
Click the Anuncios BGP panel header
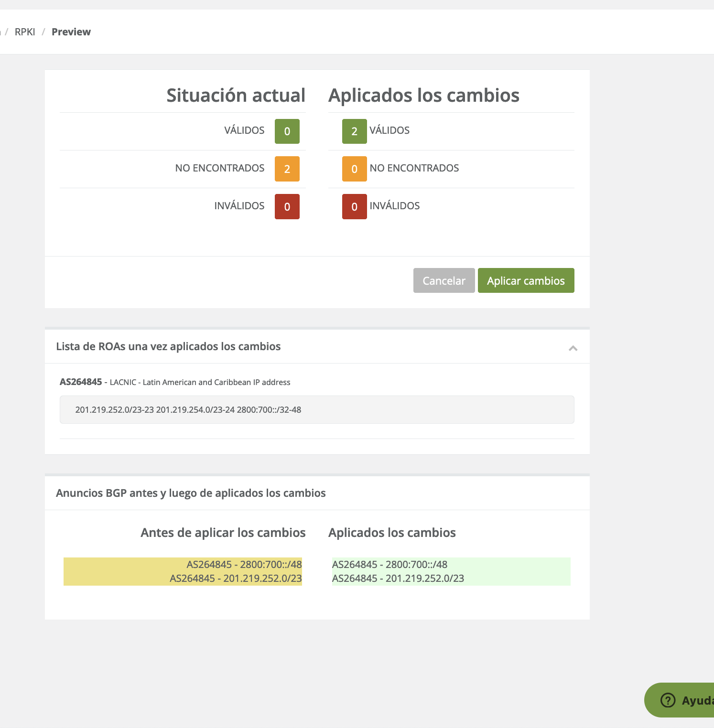tap(191, 493)
